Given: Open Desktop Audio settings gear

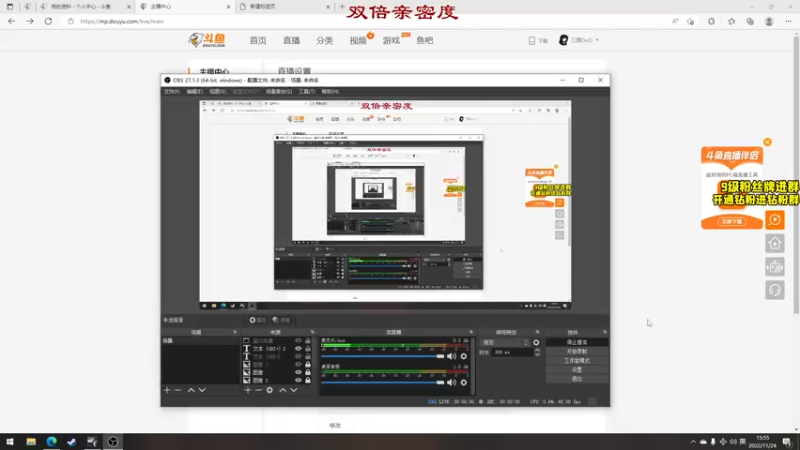Looking at the screenshot, I should (464, 382).
